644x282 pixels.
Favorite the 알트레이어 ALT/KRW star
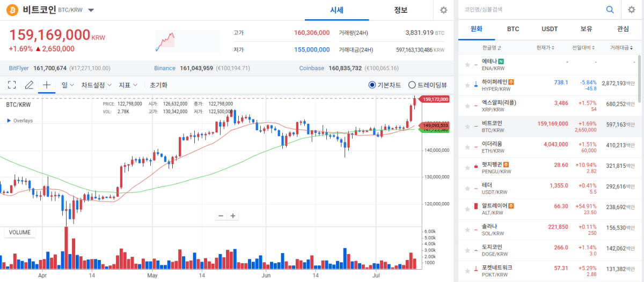coord(467,209)
